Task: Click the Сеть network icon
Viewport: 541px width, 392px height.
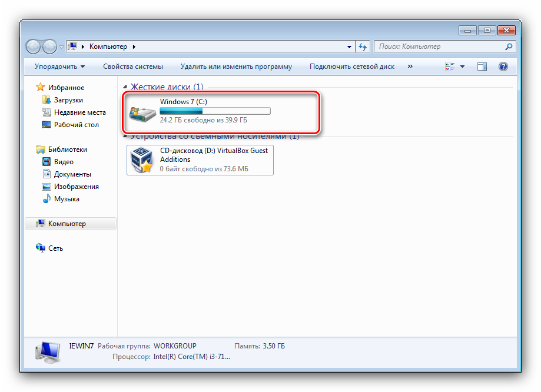Action: coord(41,248)
